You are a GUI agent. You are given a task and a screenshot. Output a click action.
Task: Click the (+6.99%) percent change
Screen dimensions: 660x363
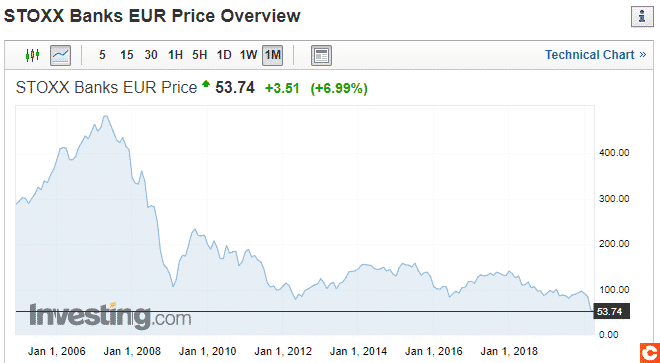coord(339,88)
